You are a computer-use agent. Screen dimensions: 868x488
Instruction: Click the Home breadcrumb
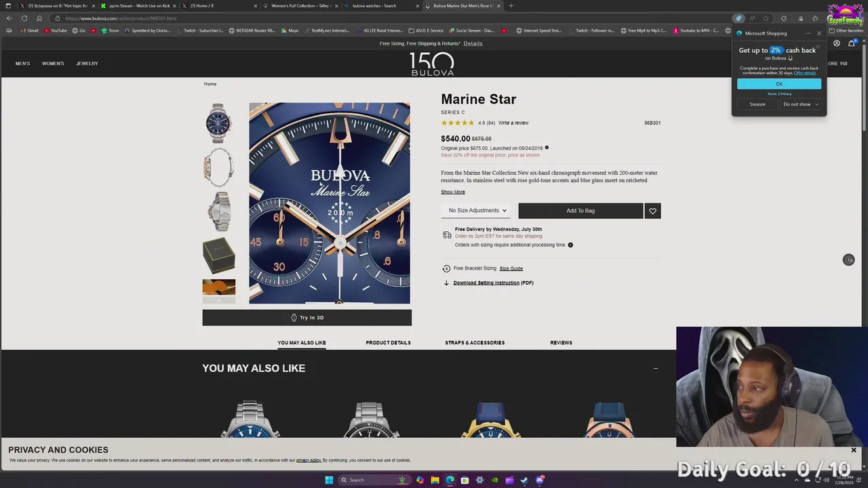pyautogui.click(x=210, y=84)
